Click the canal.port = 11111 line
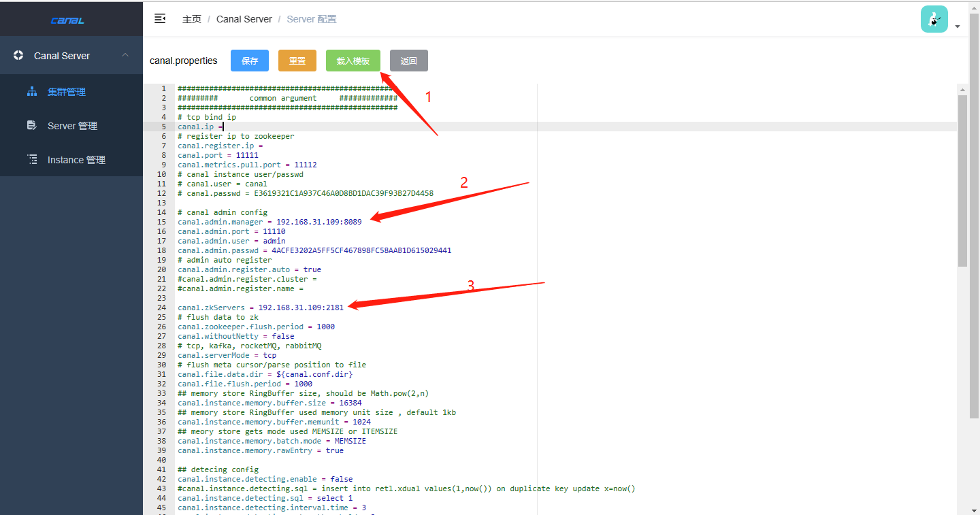The height and width of the screenshot is (515, 980). pyautogui.click(x=218, y=155)
